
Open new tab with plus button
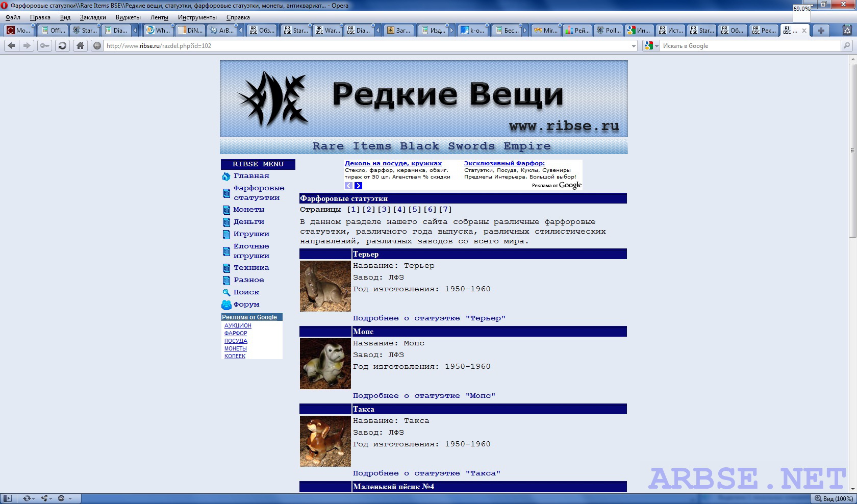821,31
